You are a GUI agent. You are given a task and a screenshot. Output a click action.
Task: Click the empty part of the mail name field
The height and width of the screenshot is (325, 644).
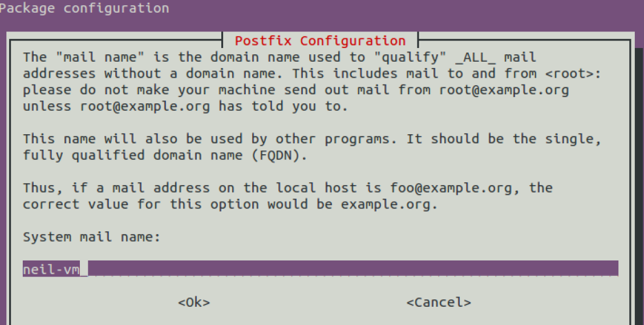pyautogui.click(x=354, y=268)
